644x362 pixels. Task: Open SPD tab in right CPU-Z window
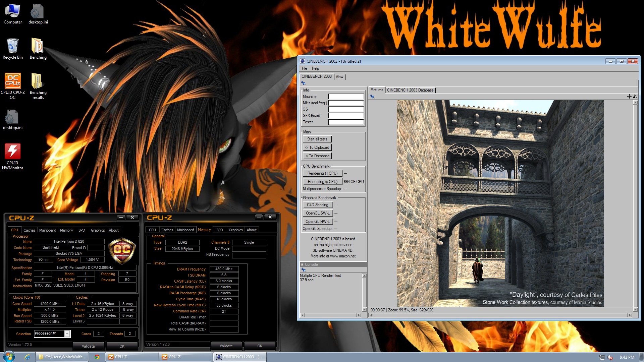219,230
